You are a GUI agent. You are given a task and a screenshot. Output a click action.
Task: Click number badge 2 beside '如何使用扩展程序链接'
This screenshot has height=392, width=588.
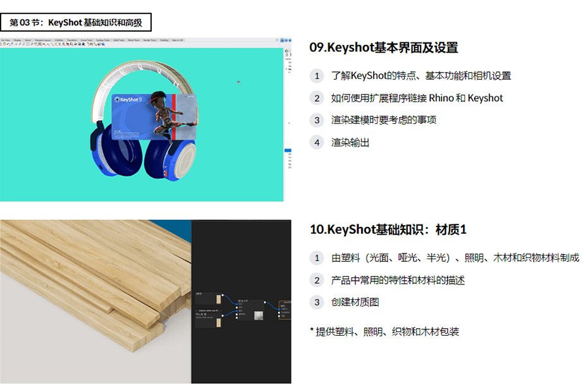317,98
